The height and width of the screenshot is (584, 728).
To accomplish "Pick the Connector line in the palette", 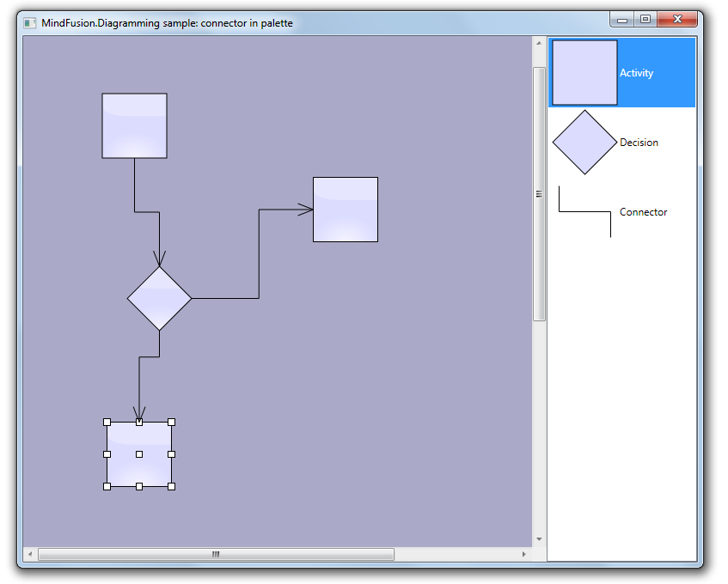I will pyautogui.click(x=584, y=211).
